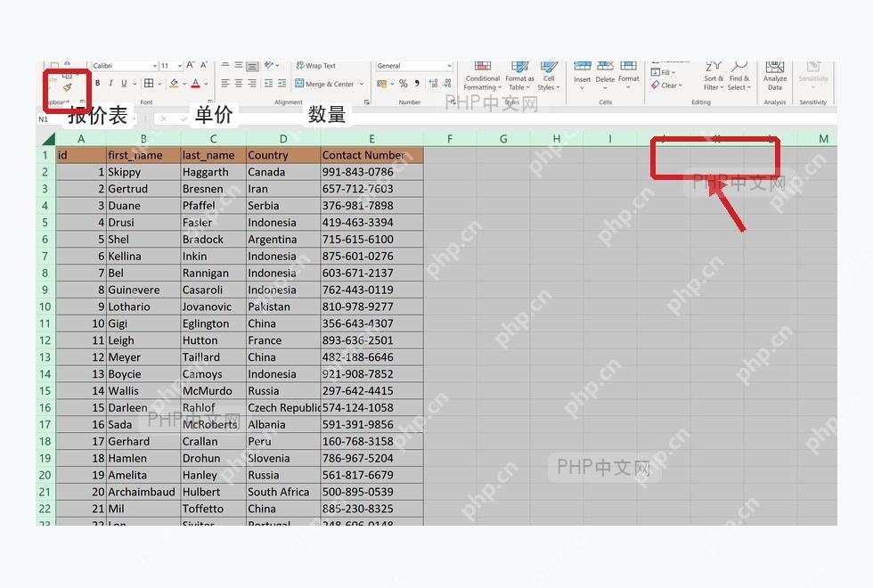Click the first_name header cell
Screen dimensions: 873x588
point(143,155)
